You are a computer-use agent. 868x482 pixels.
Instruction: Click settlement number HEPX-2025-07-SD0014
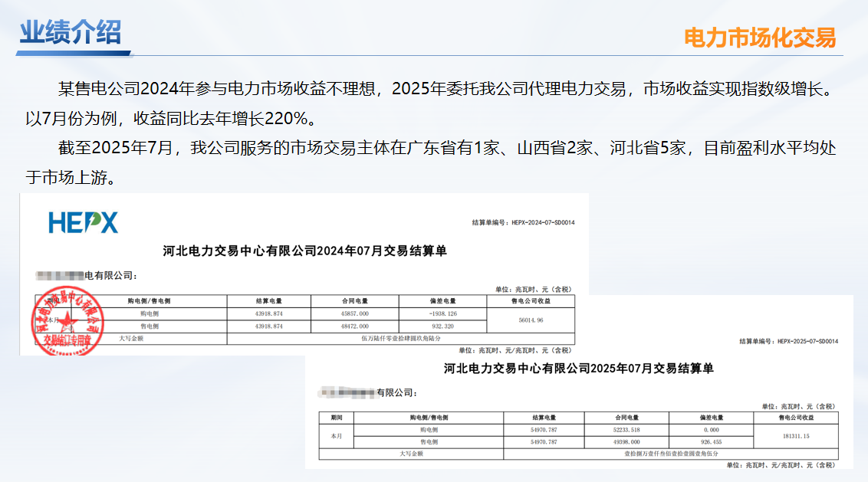[788, 341]
